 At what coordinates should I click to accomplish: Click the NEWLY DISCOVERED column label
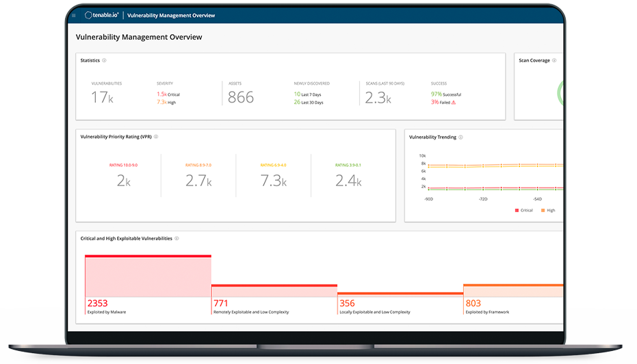coord(311,83)
